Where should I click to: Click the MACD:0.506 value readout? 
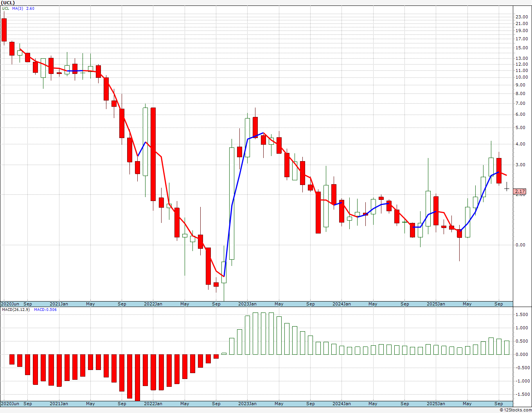[45, 309]
